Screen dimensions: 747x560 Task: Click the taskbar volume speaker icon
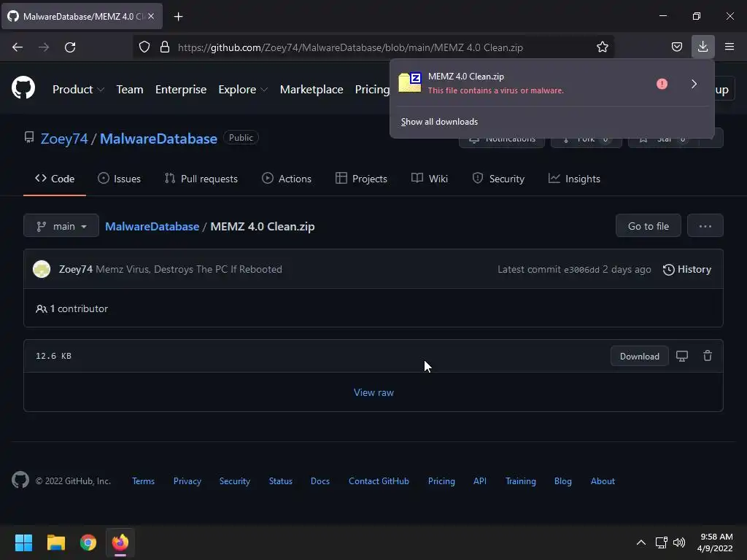tap(679, 542)
